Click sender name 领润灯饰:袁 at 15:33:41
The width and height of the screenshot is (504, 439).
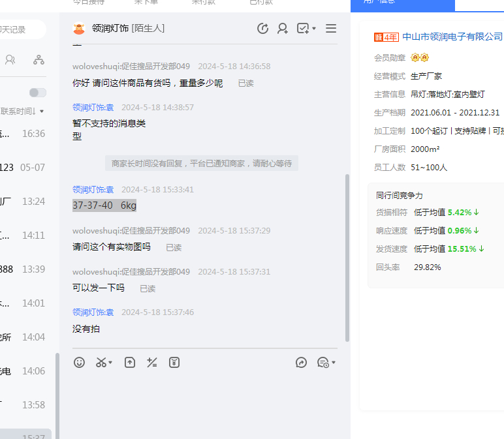pos(93,190)
